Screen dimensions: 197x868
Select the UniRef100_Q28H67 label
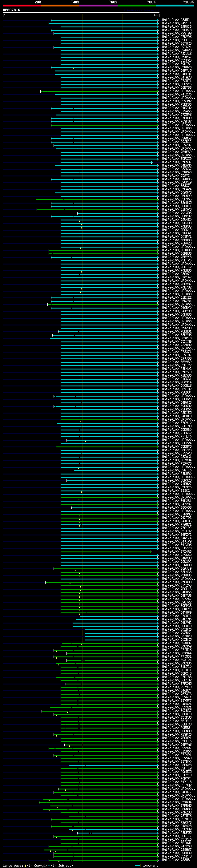coord(176,850)
